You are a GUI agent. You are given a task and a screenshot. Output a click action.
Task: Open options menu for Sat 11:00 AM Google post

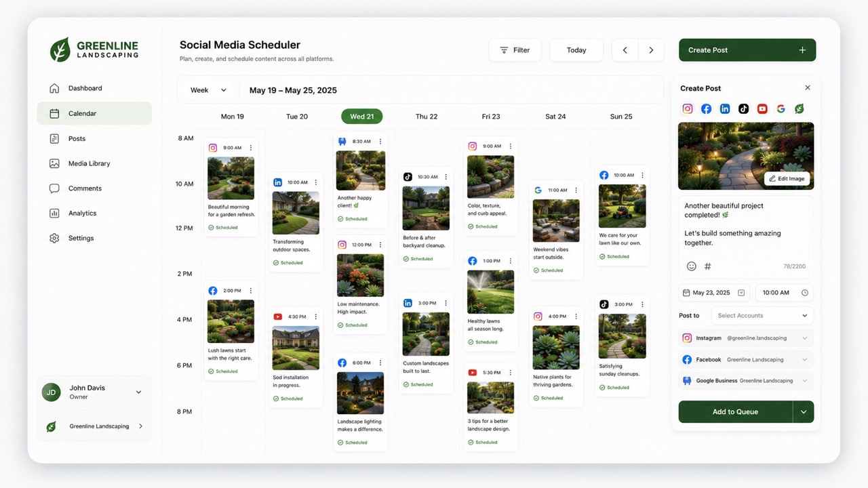(x=576, y=190)
